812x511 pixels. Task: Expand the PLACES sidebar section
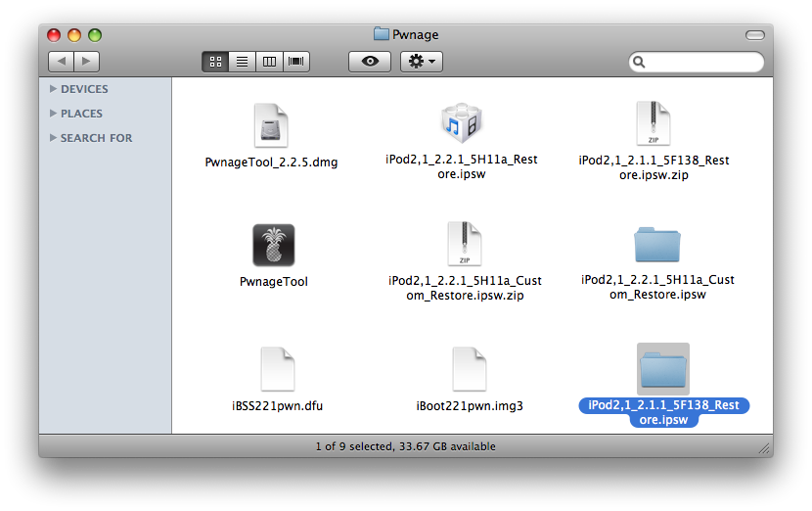pyautogui.click(x=53, y=114)
